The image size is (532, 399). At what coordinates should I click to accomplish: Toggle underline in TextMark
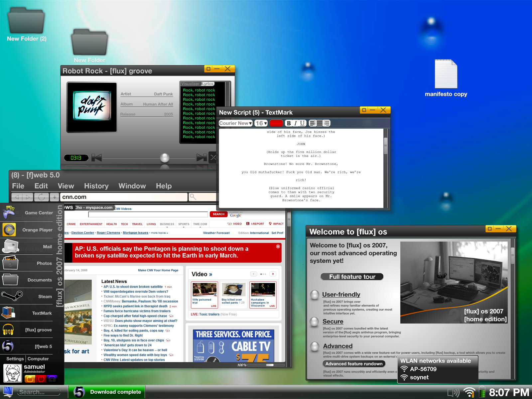302,123
